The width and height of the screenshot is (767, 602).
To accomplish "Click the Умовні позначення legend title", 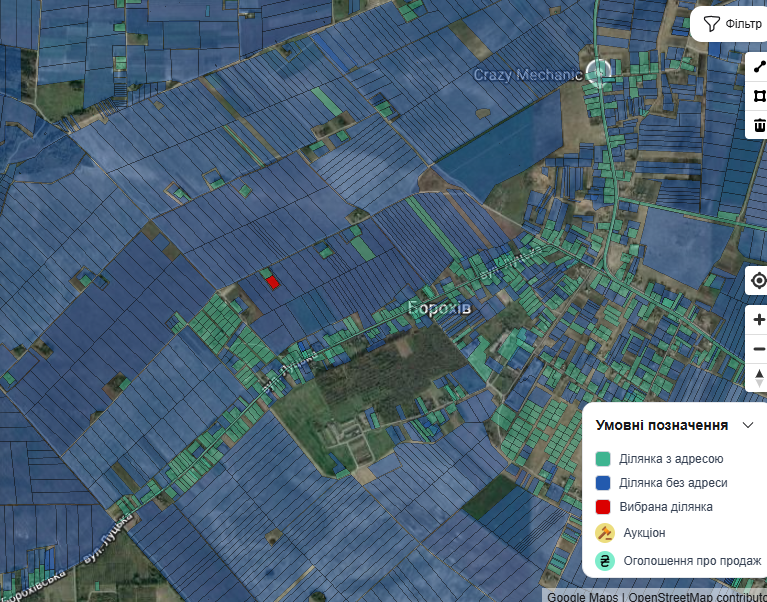I will click(x=661, y=425).
